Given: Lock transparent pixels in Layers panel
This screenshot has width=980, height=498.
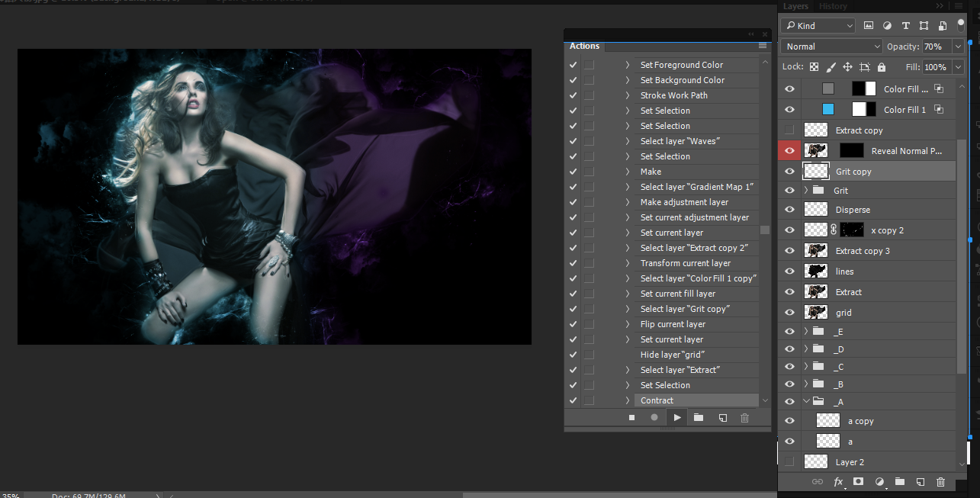Looking at the screenshot, I should coord(814,67).
